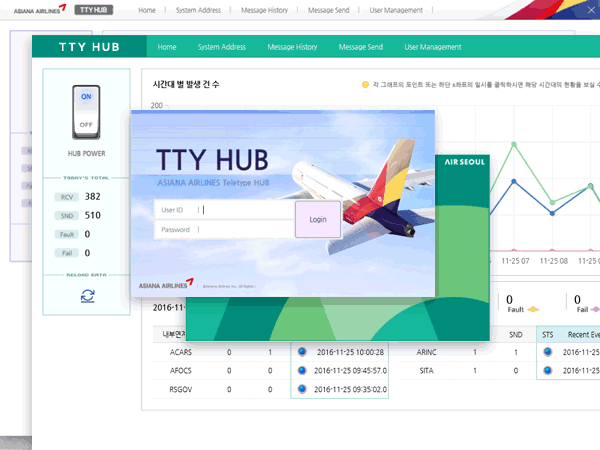
Task: Select the RSGOV row name
Action: (181, 390)
